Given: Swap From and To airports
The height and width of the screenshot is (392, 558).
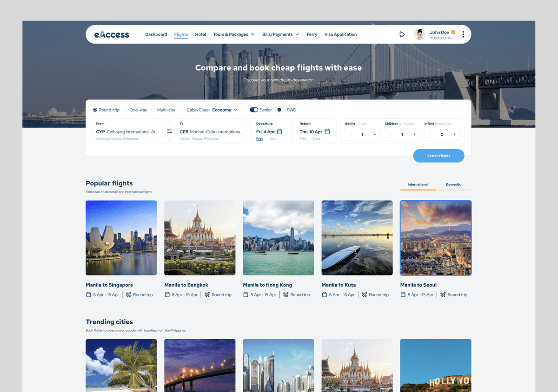Looking at the screenshot, I should pyautogui.click(x=169, y=131).
